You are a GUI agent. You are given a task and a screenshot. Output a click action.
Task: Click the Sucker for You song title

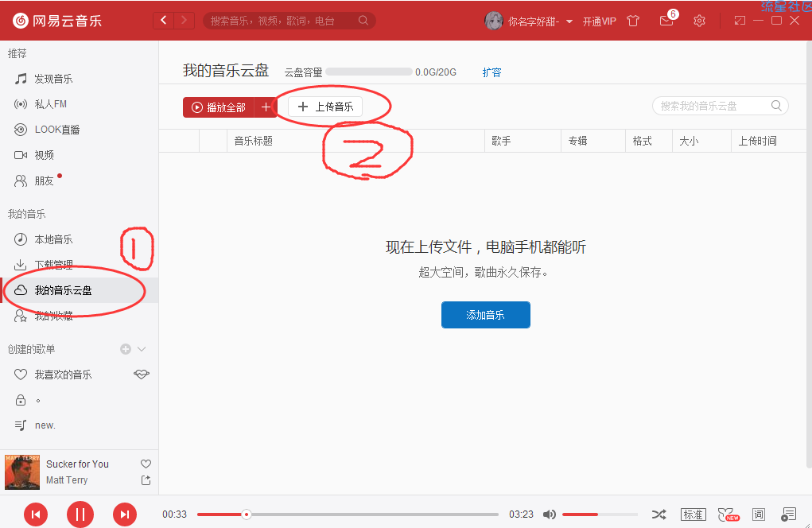77,464
